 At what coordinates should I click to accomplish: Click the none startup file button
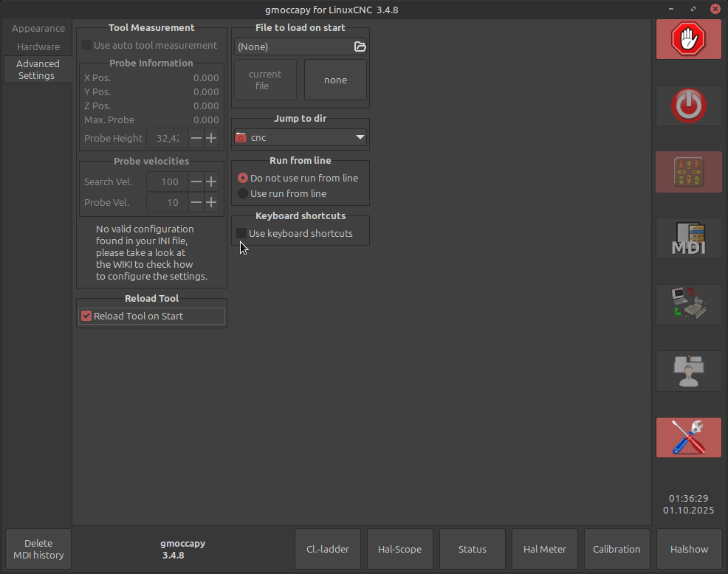[x=335, y=80]
